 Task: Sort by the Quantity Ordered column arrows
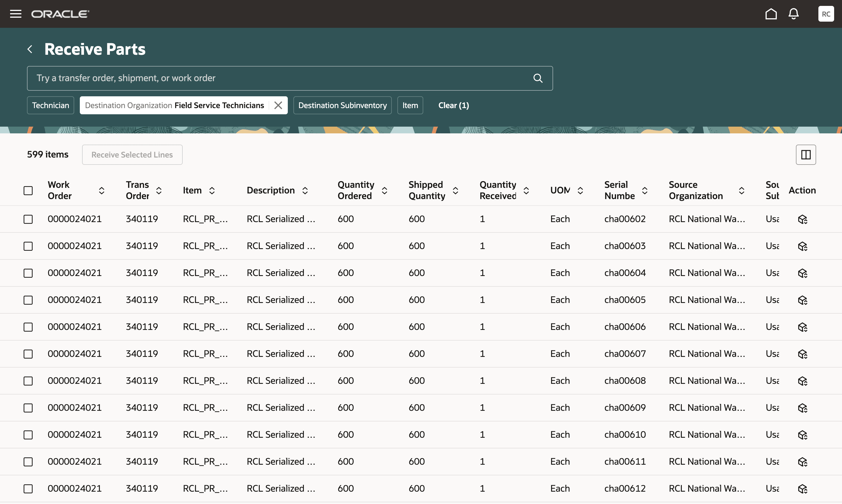384,191
